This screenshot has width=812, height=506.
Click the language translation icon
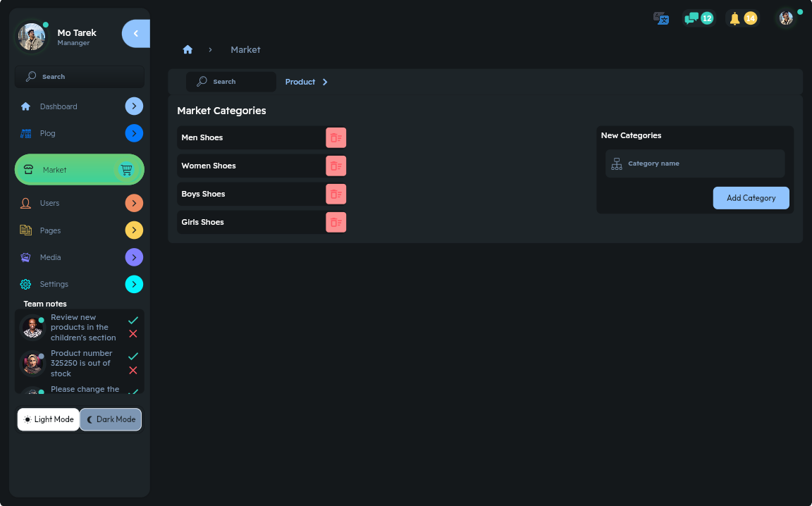[x=660, y=18]
